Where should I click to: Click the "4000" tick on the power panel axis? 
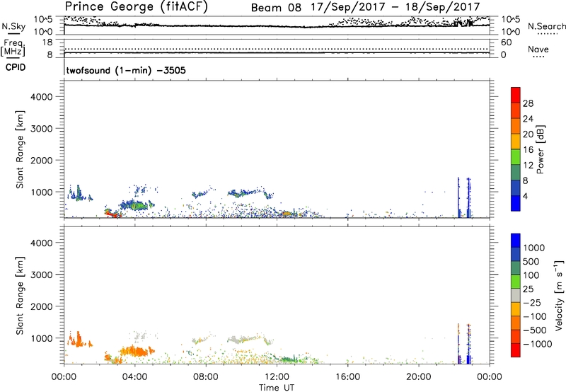click(x=41, y=97)
